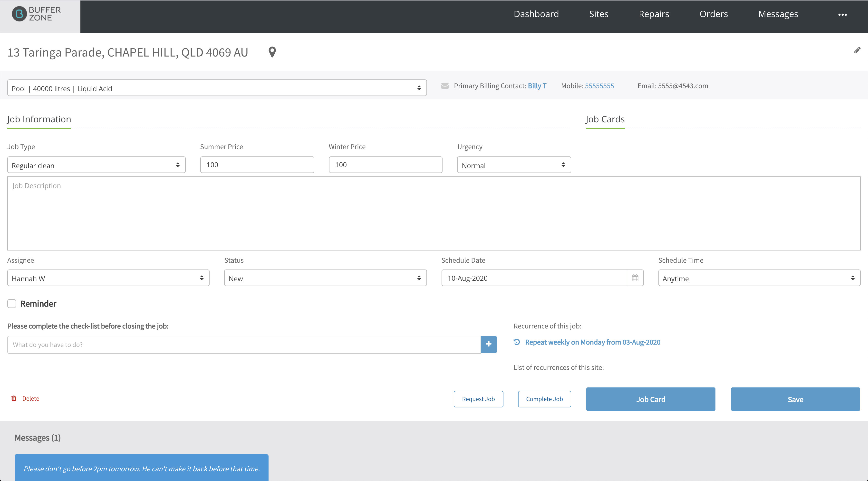Screen dimensions: 868x481
Task: Click the recurrence repeat icon
Action: pos(517,342)
